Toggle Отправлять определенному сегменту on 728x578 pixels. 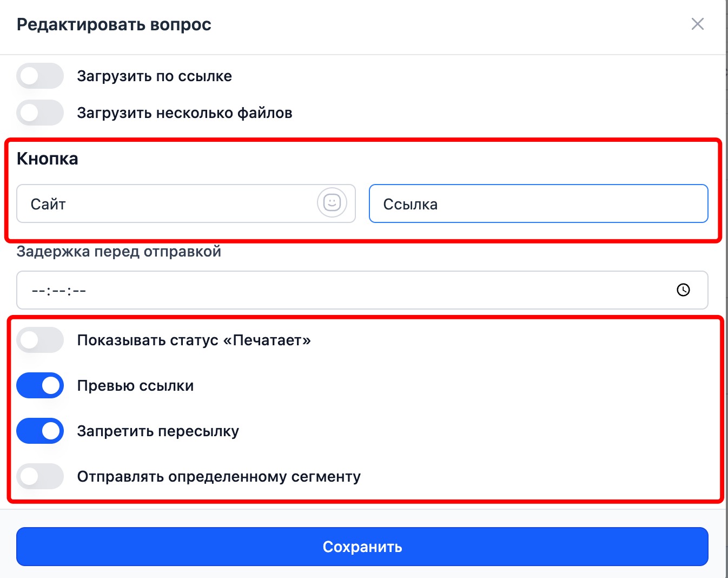click(x=40, y=477)
